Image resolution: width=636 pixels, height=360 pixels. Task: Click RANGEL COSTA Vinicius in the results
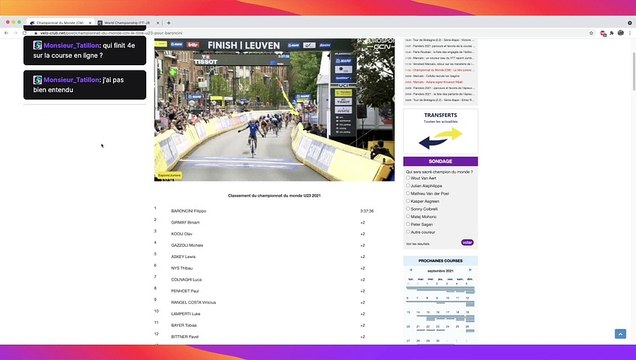click(x=193, y=302)
